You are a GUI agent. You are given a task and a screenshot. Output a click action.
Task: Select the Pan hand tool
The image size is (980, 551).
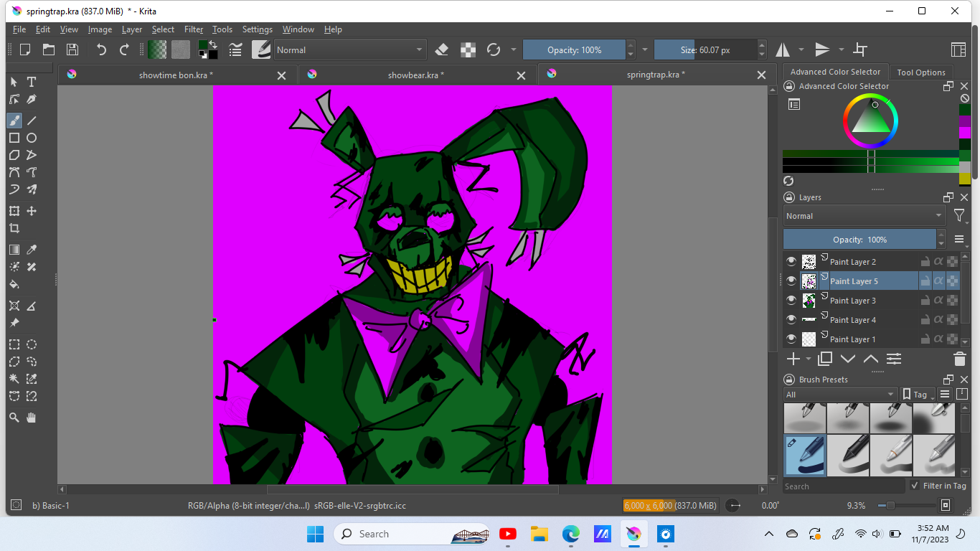[x=32, y=418]
